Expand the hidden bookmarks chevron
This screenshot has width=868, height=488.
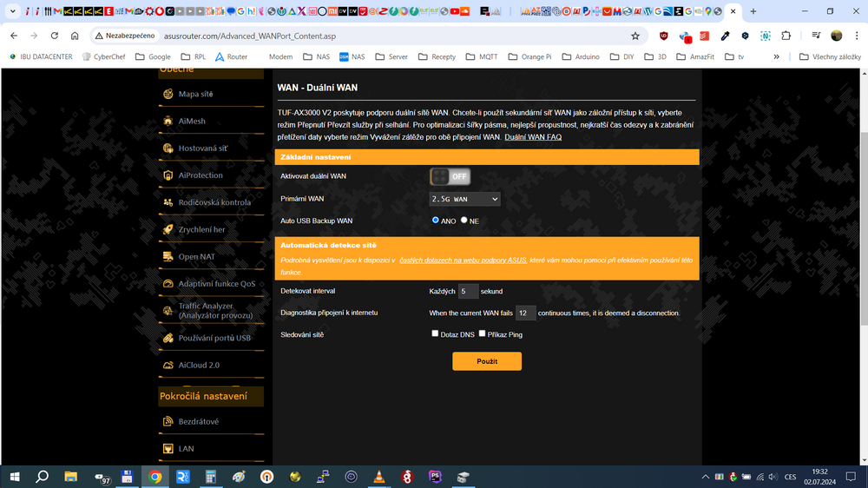pyautogui.click(x=776, y=56)
